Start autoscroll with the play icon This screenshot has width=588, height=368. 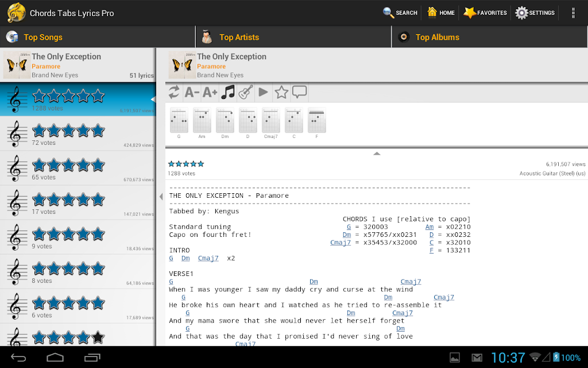tap(264, 93)
